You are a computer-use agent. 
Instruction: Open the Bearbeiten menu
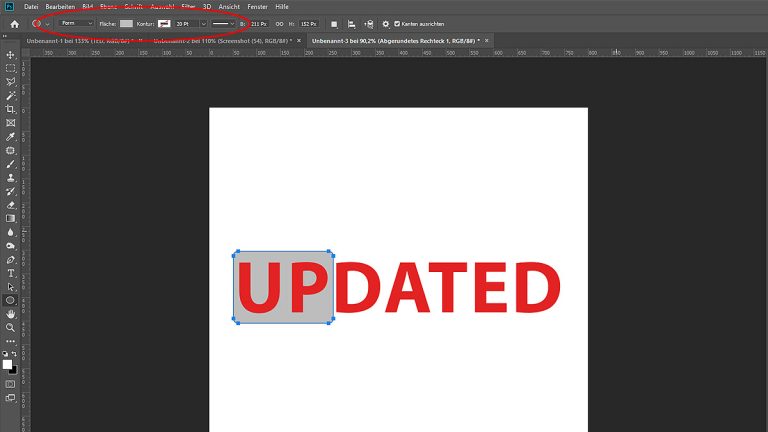click(60, 7)
